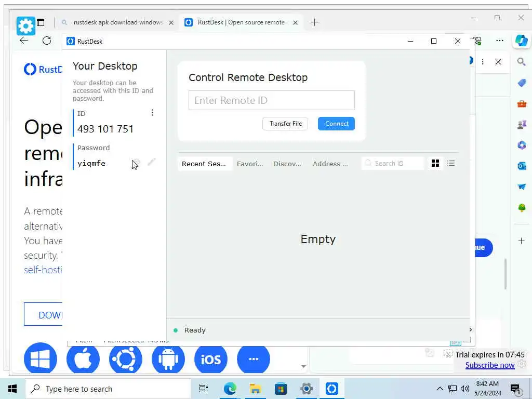Open Microsoft Edge from the taskbar

point(230,389)
